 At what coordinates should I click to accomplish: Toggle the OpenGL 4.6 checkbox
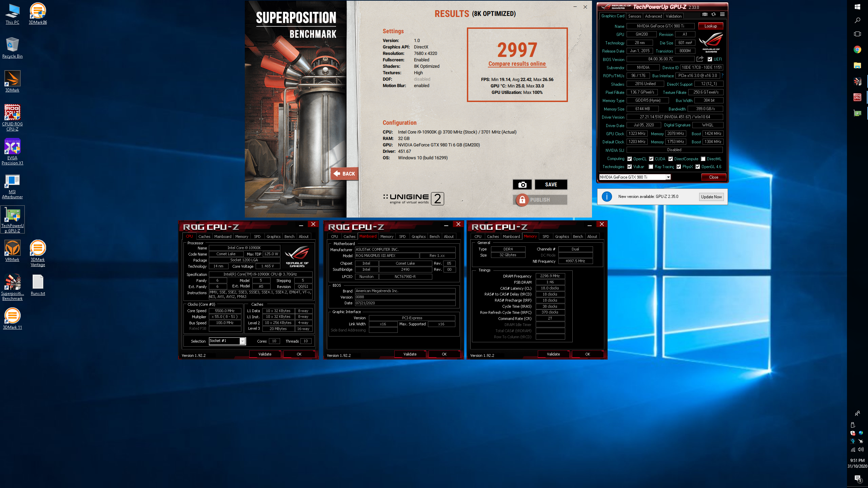click(x=698, y=167)
